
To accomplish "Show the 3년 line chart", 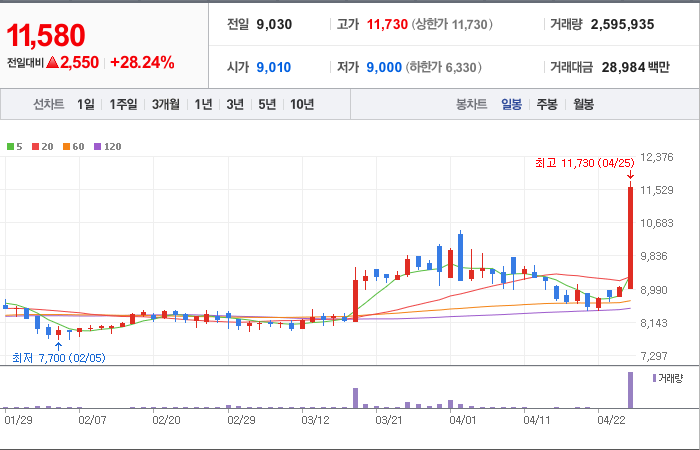I will pyautogui.click(x=235, y=104).
